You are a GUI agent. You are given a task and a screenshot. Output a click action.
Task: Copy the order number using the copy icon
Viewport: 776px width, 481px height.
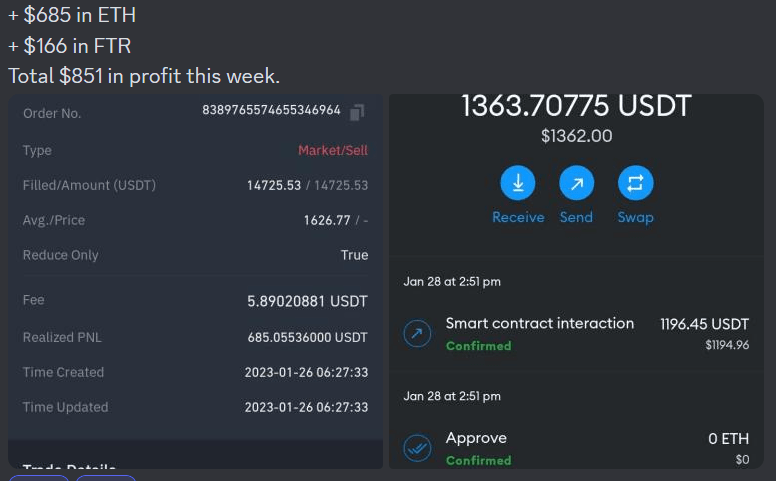(x=357, y=112)
